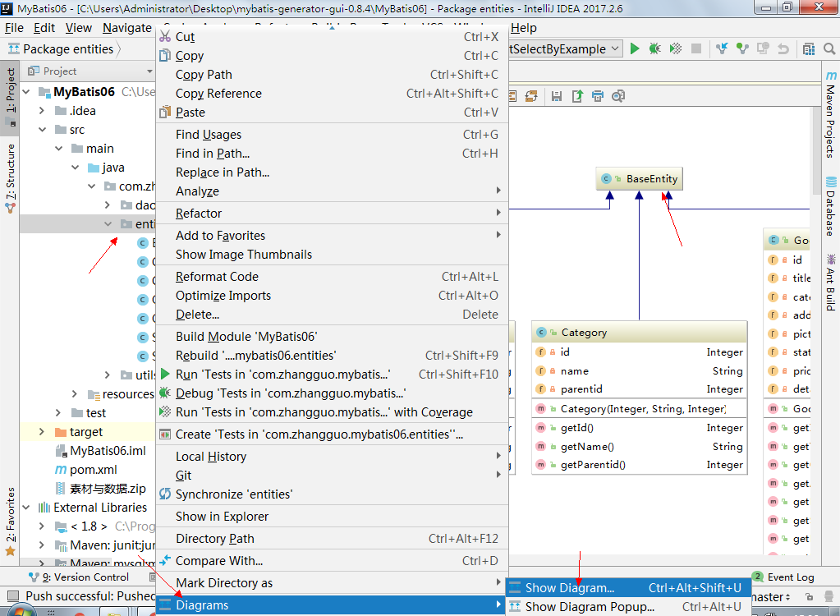
Task: Apply current layout in diagram toolbar
Action: [x=531, y=96]
